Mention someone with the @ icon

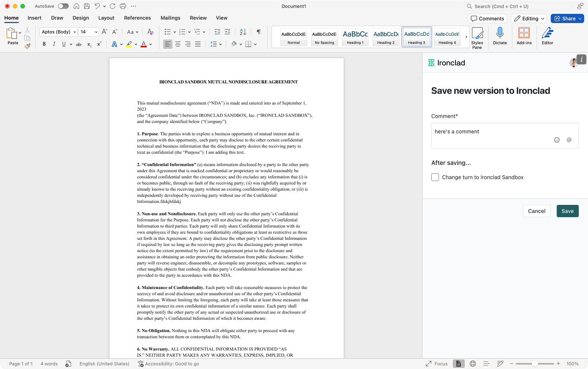(x=569, y=140)
